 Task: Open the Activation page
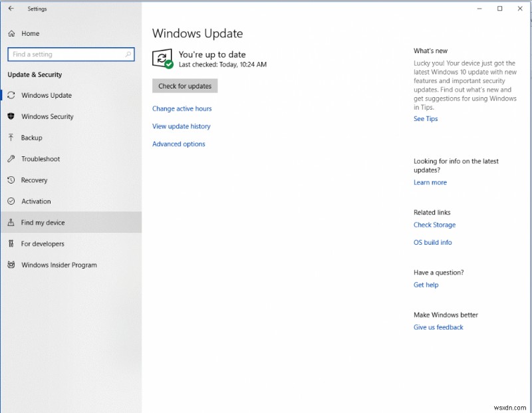click(x=36, y=202)
